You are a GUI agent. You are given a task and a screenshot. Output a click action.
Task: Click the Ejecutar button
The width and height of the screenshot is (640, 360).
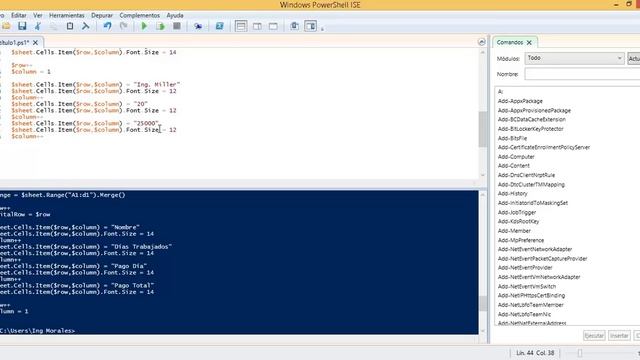click(x=594, y=336)
